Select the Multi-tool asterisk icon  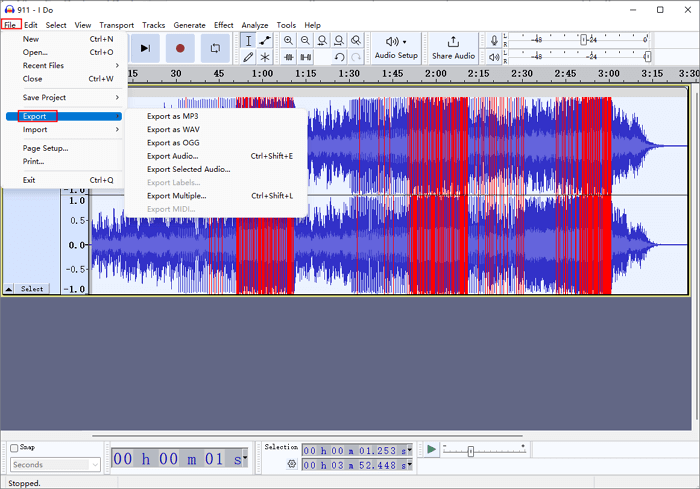(x=265, y=57)
